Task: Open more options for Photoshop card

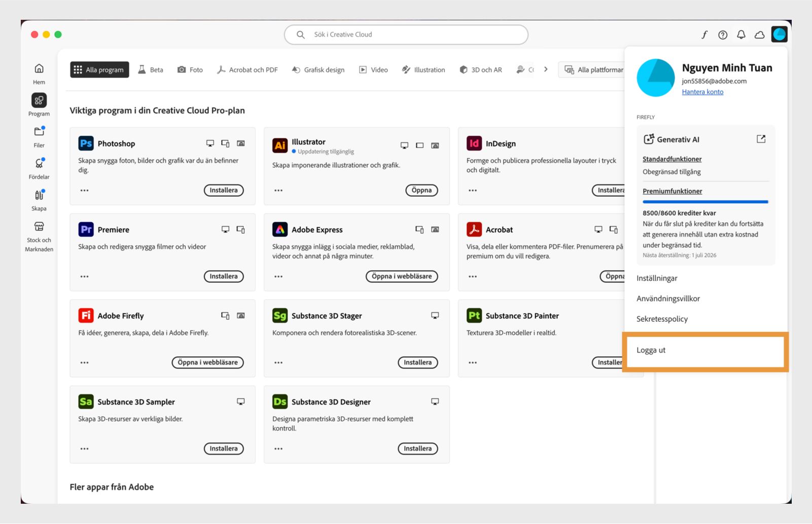Action: coord(84,191)
